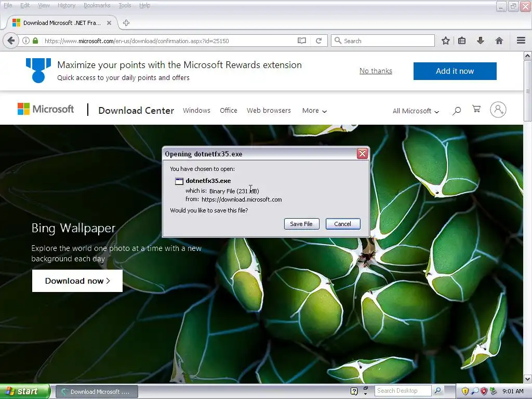Image resolution: width=532 pixels, height=399 pixels.
Task: Open the Windows navigation link
Action: tap(196, 111)
